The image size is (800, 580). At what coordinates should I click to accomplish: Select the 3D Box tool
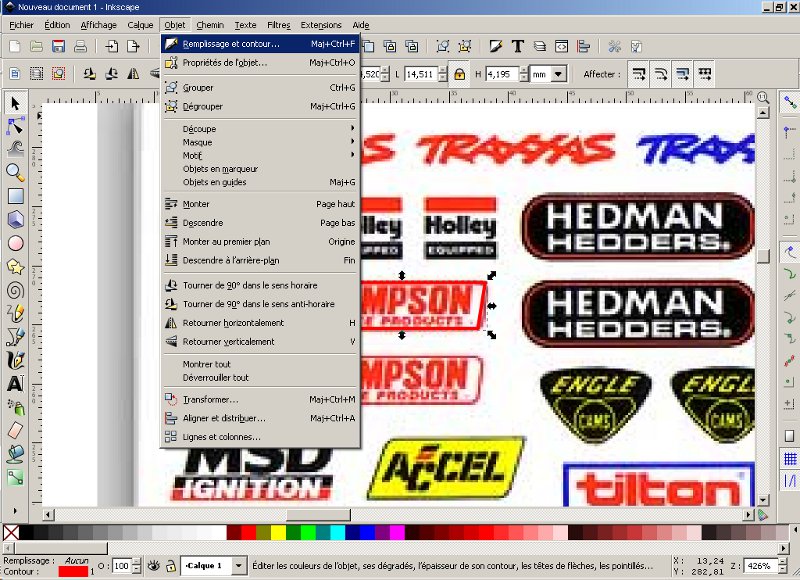tap(15, 219)
